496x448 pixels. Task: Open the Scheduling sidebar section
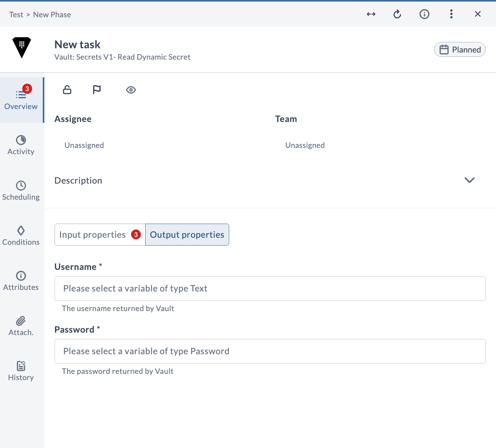tap(21, 191)
